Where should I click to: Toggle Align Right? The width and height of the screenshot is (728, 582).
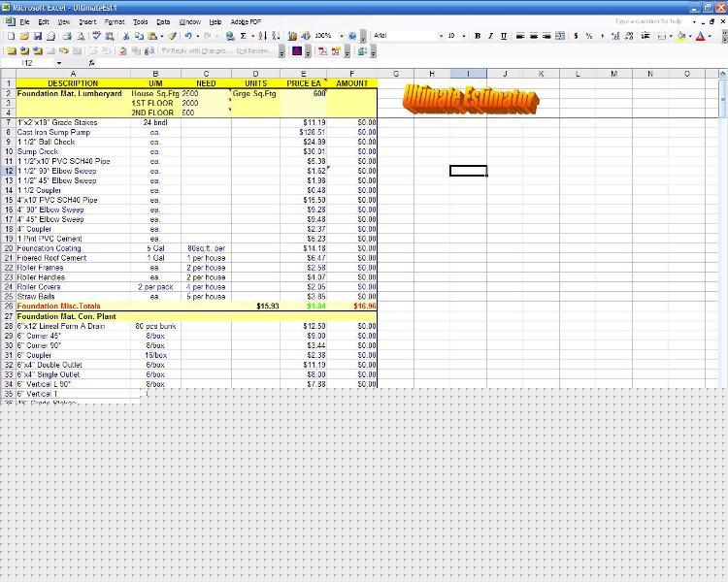(546, 36)
